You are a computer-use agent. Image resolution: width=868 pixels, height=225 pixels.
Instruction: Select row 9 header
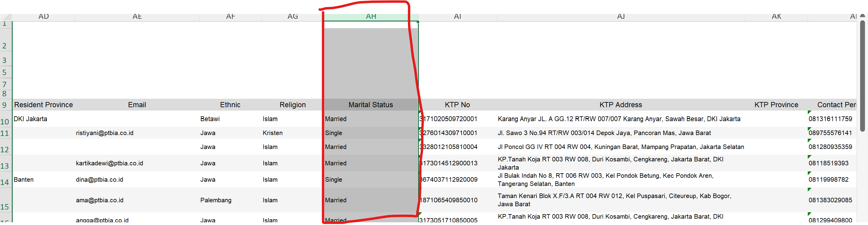[x=6, y=105]
